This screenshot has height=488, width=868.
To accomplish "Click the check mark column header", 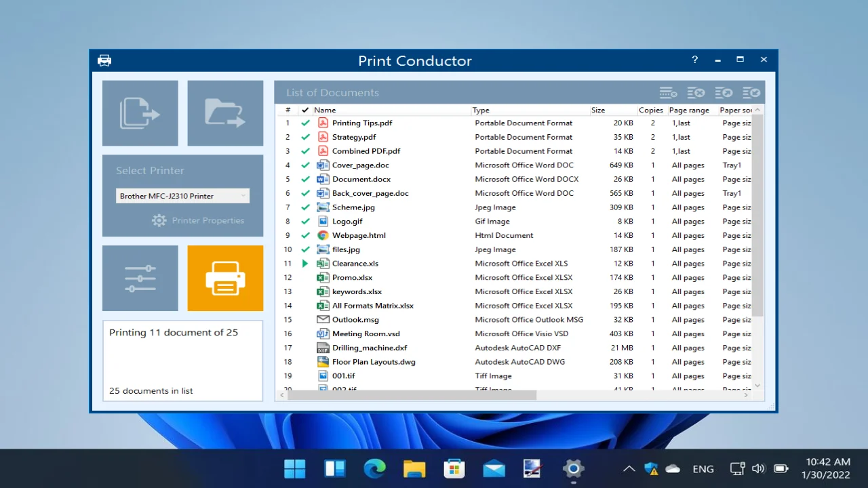I will coord(305,110).
